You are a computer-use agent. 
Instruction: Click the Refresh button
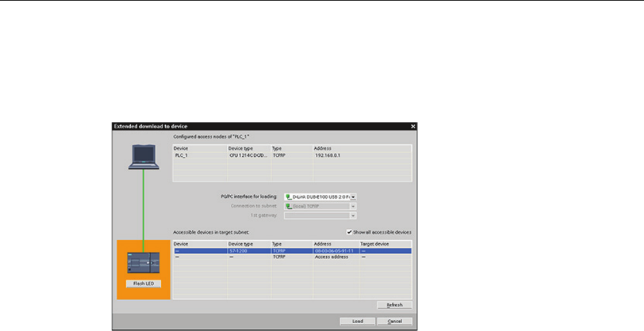(395, 305)
